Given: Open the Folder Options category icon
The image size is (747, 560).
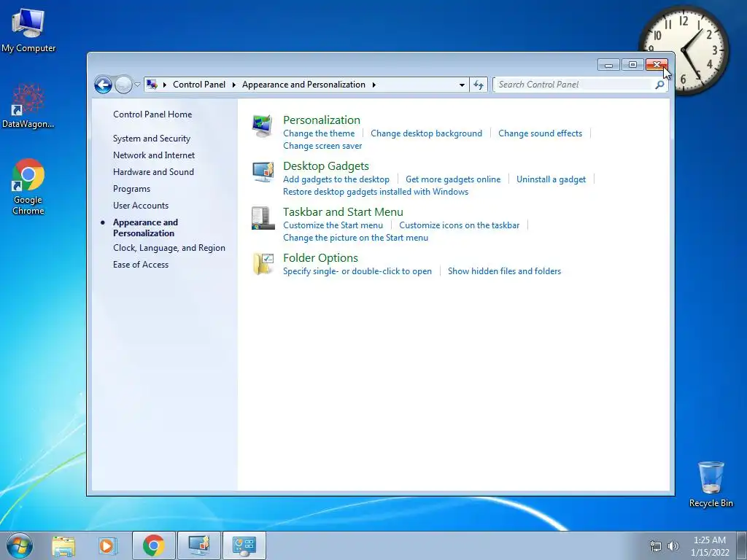Looking at the screenshot, I should [263, 264].
